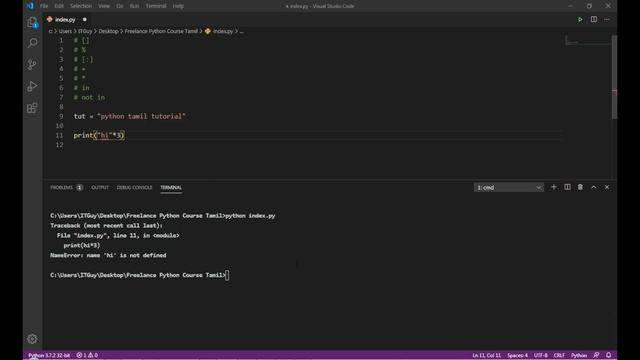This screenshot has height=360, width=640.
Task: Click the Desktop breadcrumb segment
Action: (x=108, y=31)
